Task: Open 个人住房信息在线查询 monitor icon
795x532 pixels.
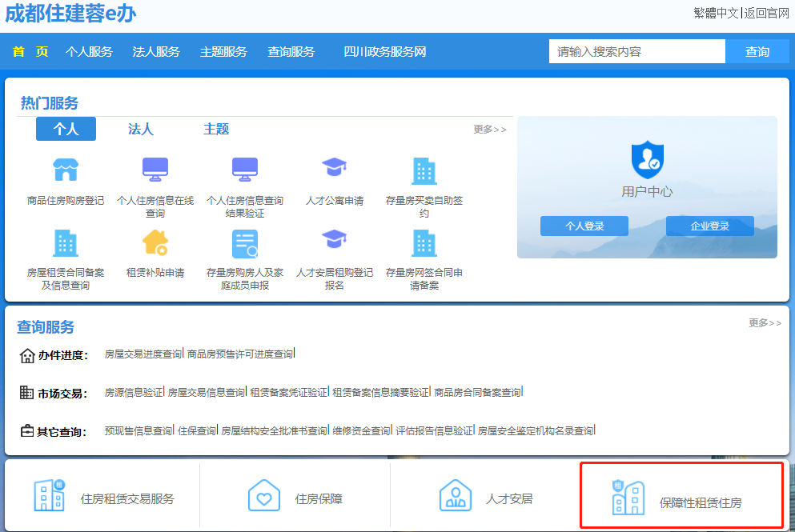Action: 155,170
